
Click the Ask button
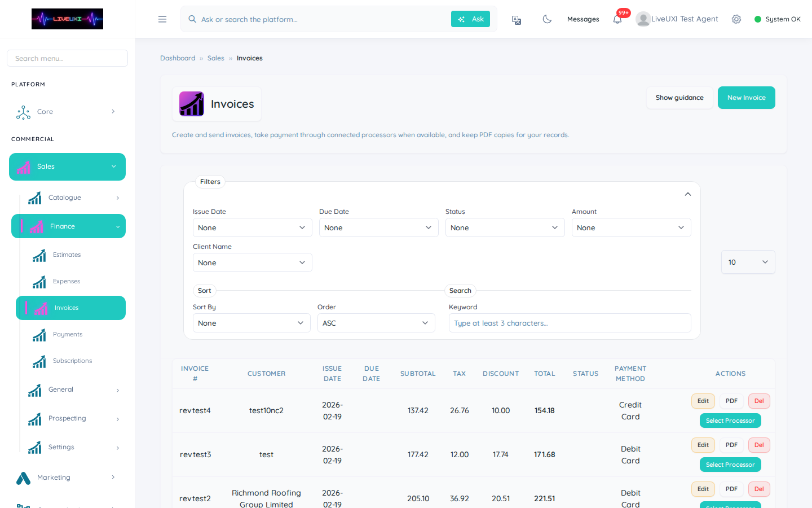tap(470, 19)
